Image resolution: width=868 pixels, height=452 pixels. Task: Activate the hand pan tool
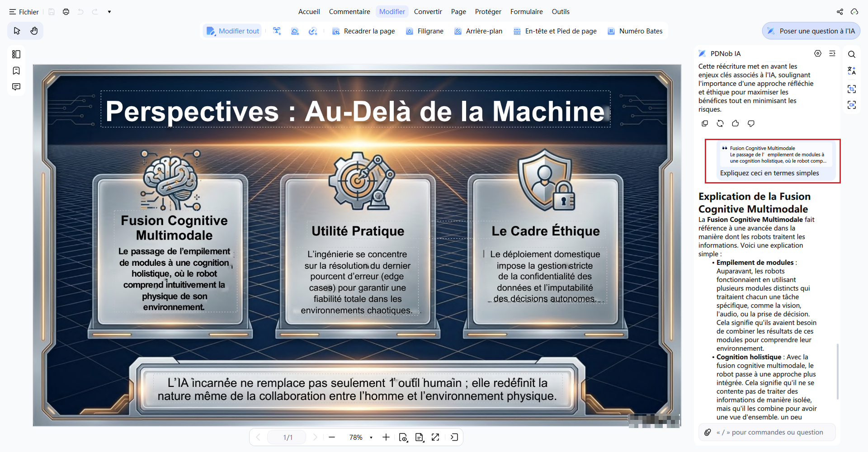[34, 31]
